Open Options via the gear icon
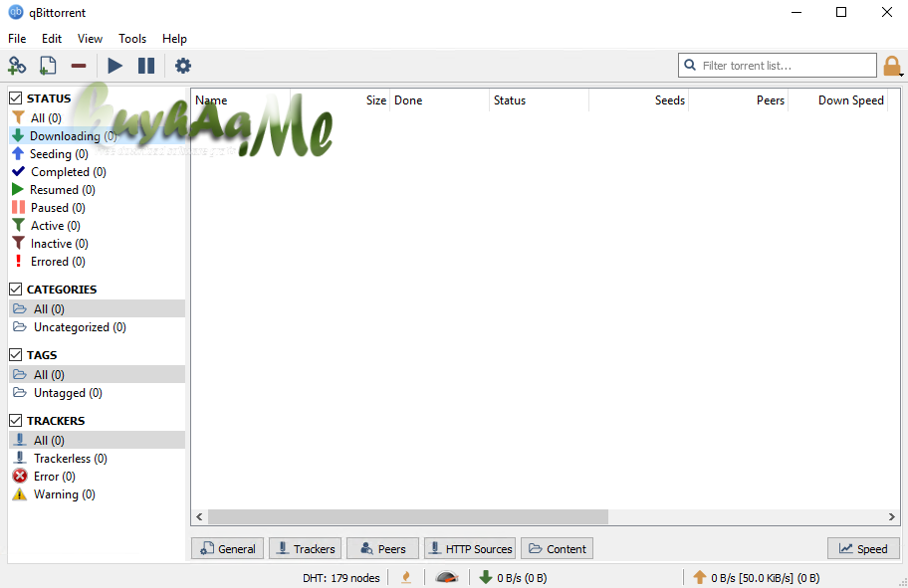The width and height of the screenshot is (908, 588). (183, 66)
